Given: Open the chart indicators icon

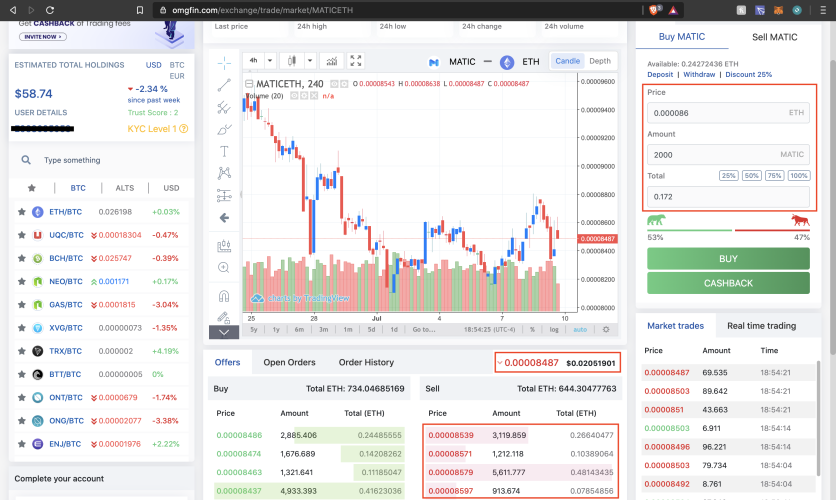Looking at the screenshot, I should point(332,61).
